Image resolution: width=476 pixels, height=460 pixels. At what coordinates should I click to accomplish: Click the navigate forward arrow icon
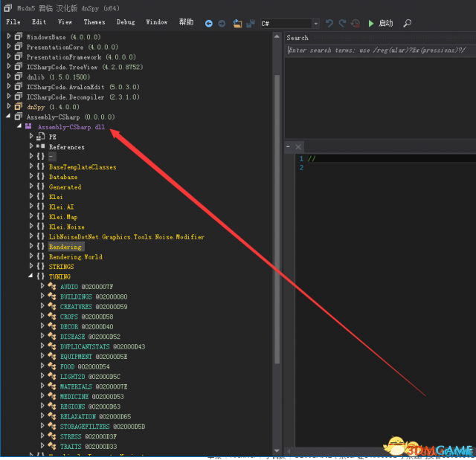point(222,23)
